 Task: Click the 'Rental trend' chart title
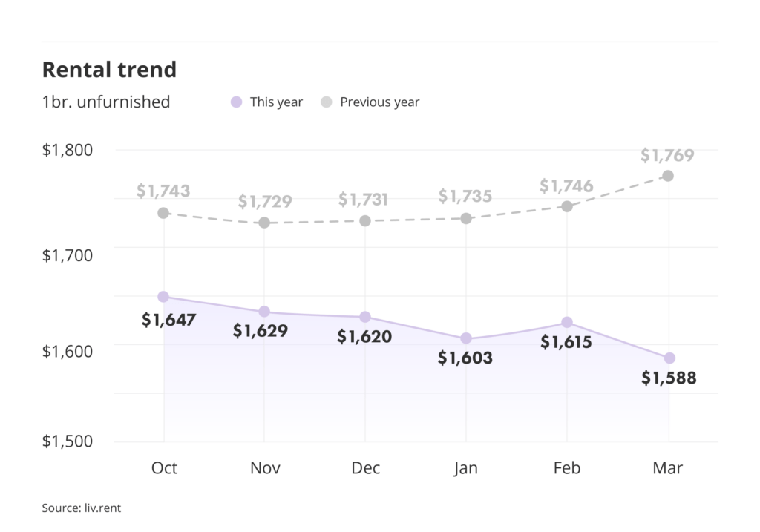click(109, 70)
